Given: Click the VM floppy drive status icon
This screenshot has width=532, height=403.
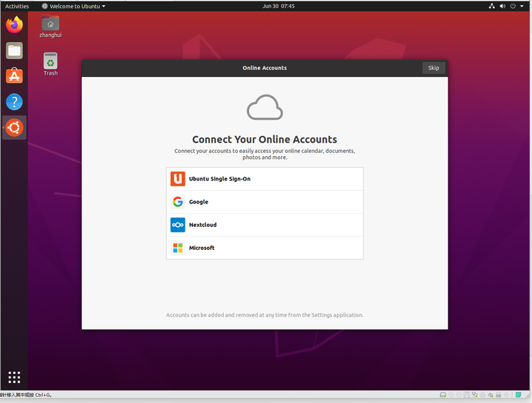Looking at the screenshot, I should point(467,395).
